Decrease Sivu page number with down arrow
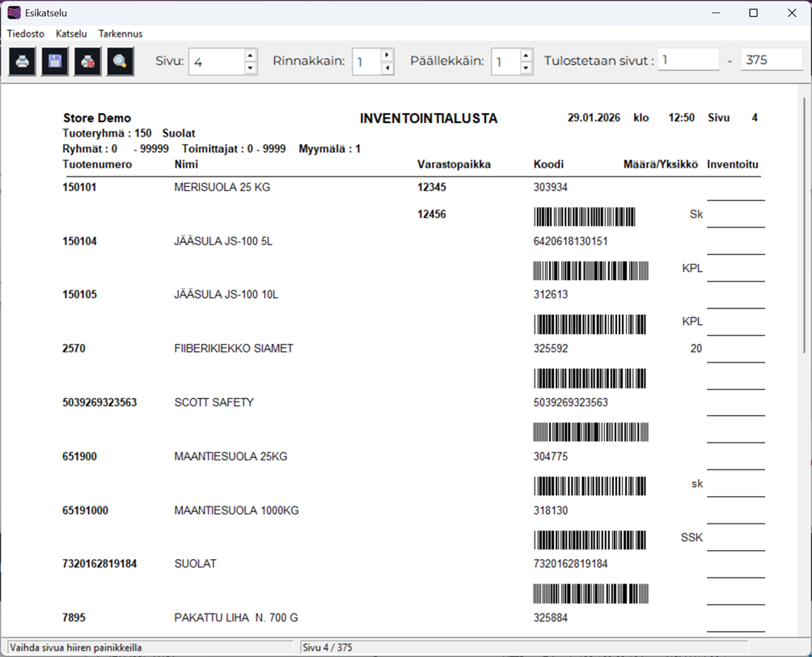 pyautogui.click(x=250, y=68)
